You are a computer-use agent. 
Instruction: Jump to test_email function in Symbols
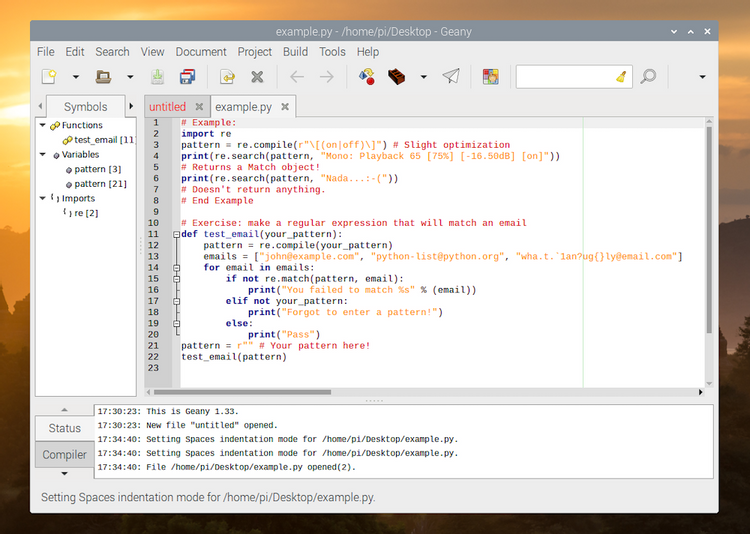pyautogui.click(x=96, y=140)
